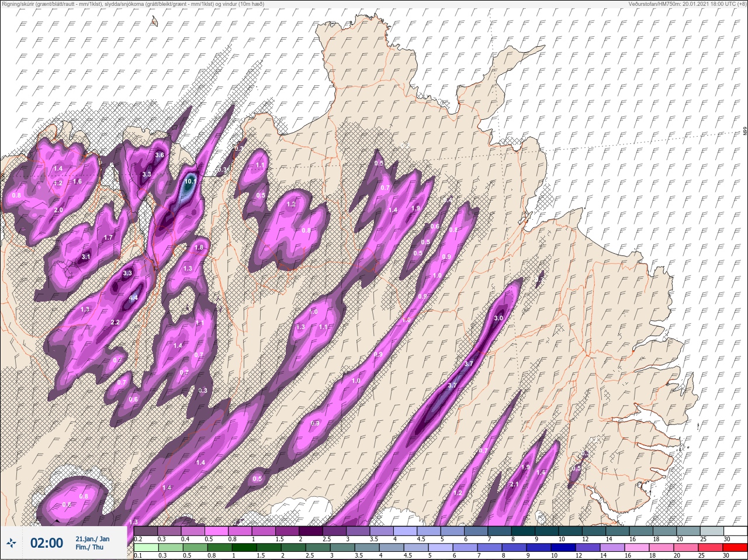Select the 1.8 precipitation value label

(199, 247)
